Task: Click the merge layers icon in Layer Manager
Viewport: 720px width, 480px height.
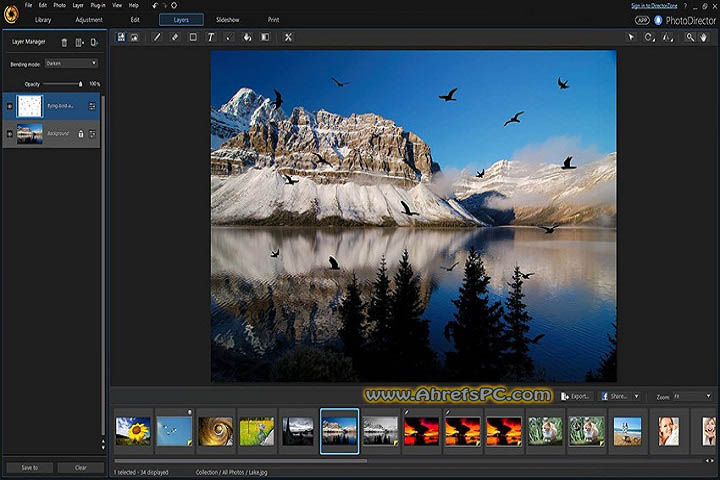Action: point(79,42)
